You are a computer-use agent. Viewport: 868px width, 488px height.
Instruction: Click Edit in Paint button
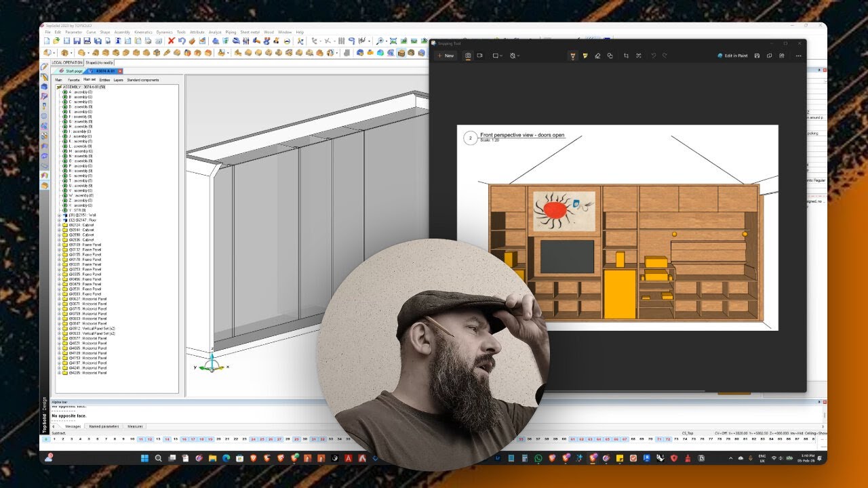[x=732, y=56]
